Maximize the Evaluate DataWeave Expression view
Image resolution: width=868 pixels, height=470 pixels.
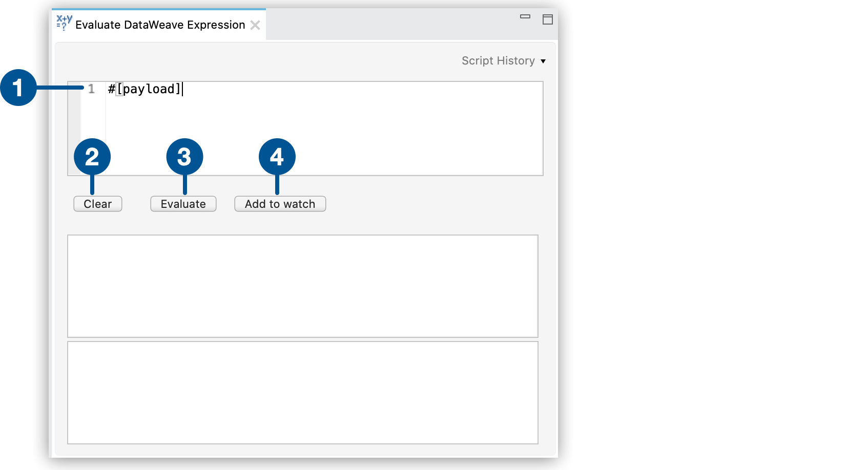click(x=548, y=19)
